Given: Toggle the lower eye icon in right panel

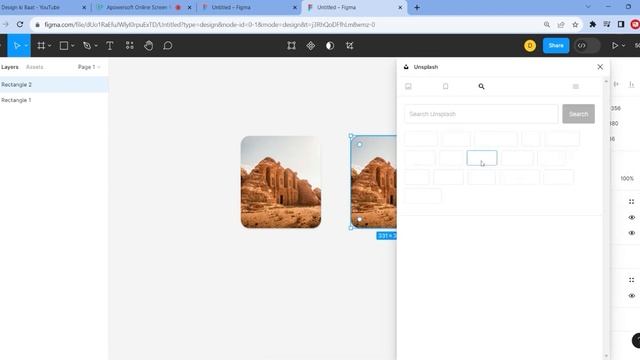Looking at the screenshot, I should (631, 296).
